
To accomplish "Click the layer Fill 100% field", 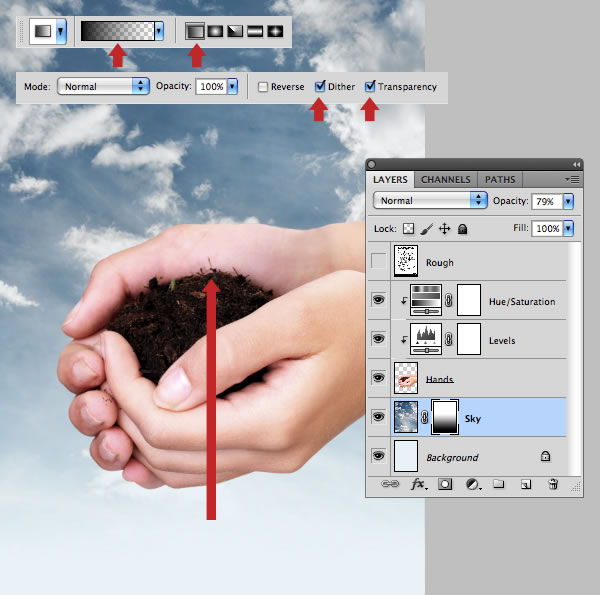I will [548, 228].
